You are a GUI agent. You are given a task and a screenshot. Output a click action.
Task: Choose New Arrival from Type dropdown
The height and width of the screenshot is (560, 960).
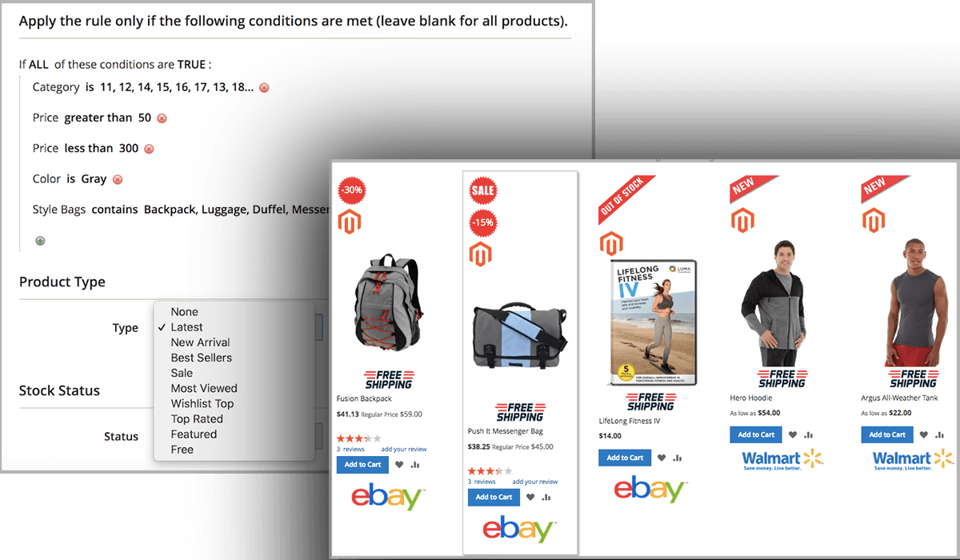(200, 342)
